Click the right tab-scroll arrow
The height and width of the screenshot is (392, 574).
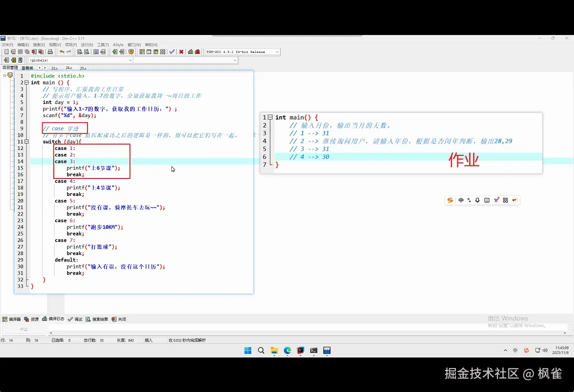[45, 67]
